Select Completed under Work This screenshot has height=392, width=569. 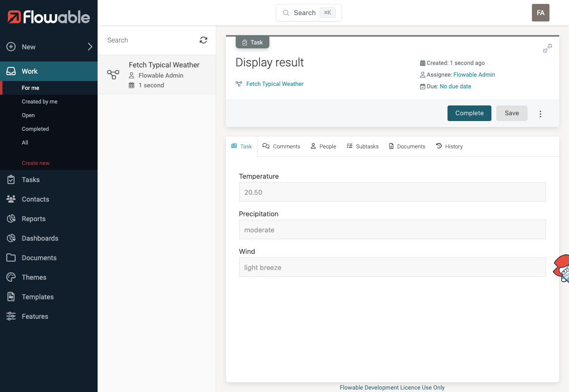pos(35,129)
